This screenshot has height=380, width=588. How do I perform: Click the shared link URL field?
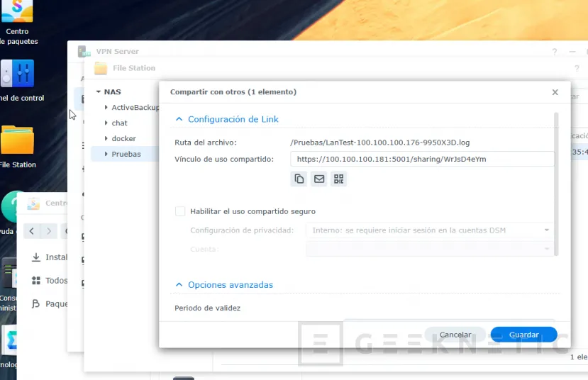423,160
